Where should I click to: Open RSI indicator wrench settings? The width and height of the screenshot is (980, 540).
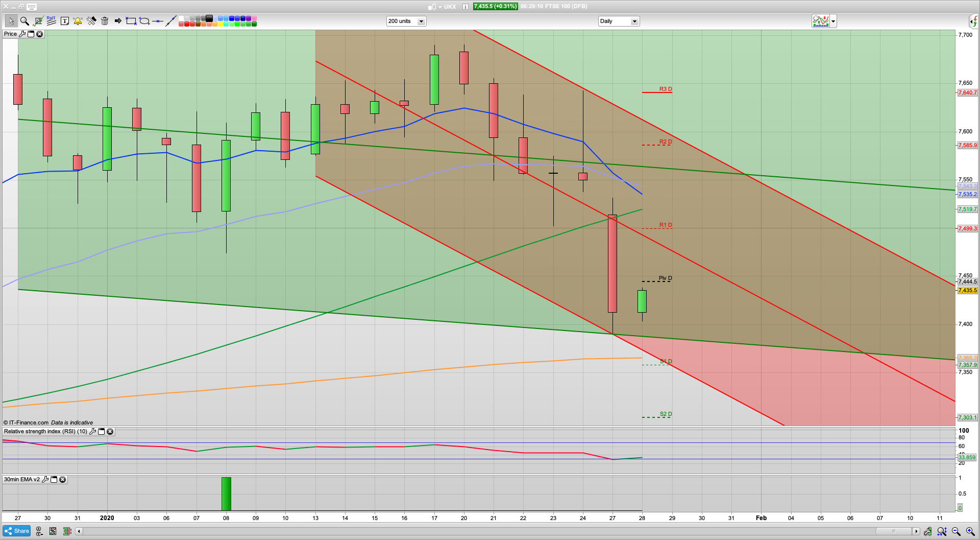(x=92, y=431)
